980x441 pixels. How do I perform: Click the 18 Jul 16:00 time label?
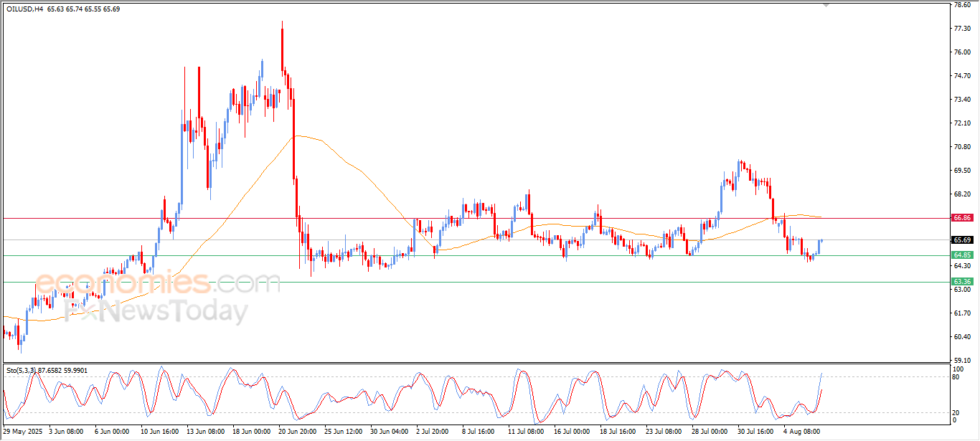click(x=619, y=432)
